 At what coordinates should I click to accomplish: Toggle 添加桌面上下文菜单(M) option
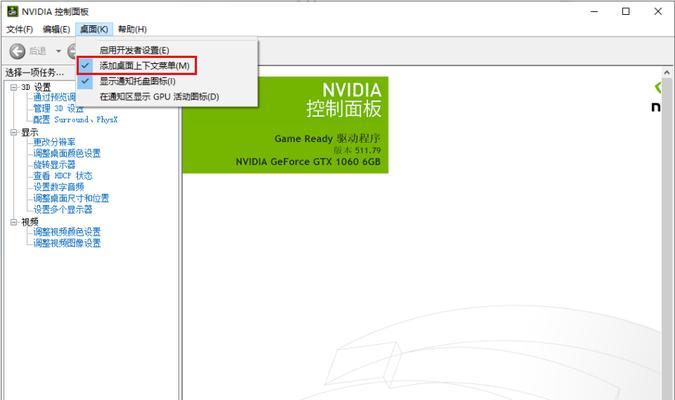point(167,66)
